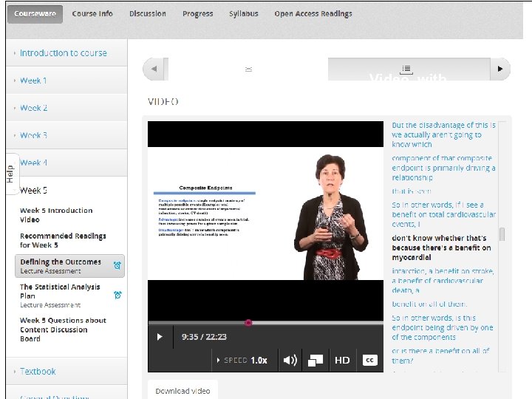
Task: Open the Courseware tab
Action: (35, 14)
